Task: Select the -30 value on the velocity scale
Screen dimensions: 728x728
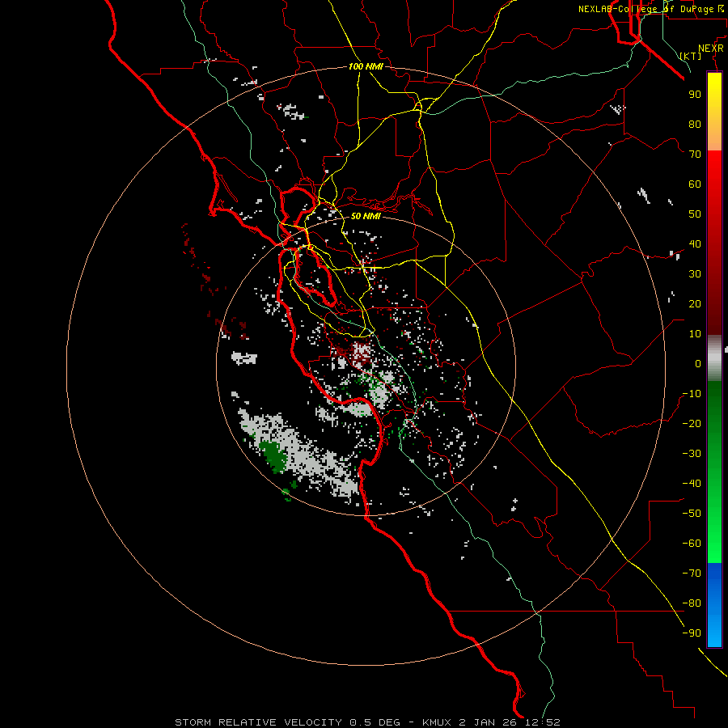Action: (692, 454)
